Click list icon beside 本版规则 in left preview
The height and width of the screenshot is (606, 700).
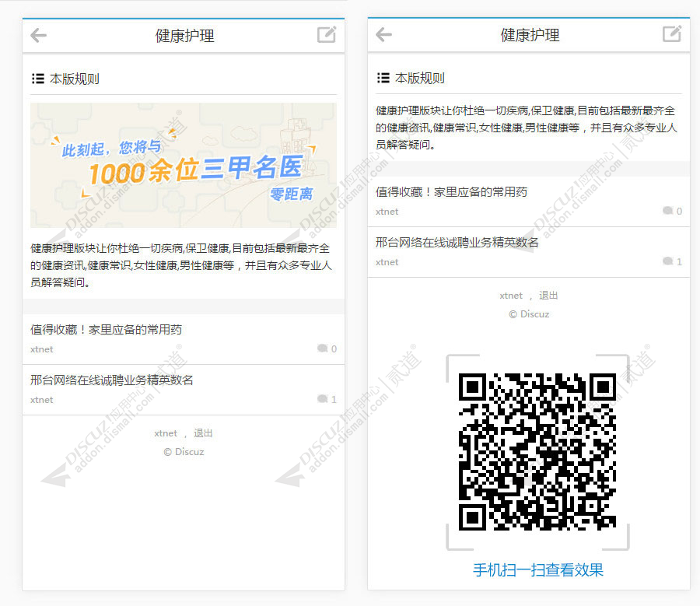point(38,79)
